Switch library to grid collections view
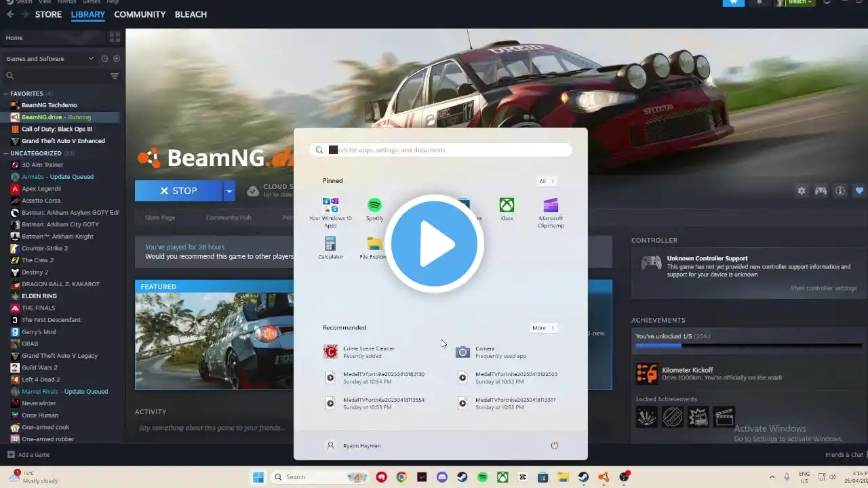Screen dimensions: 868x488 (x=115, y=38)
